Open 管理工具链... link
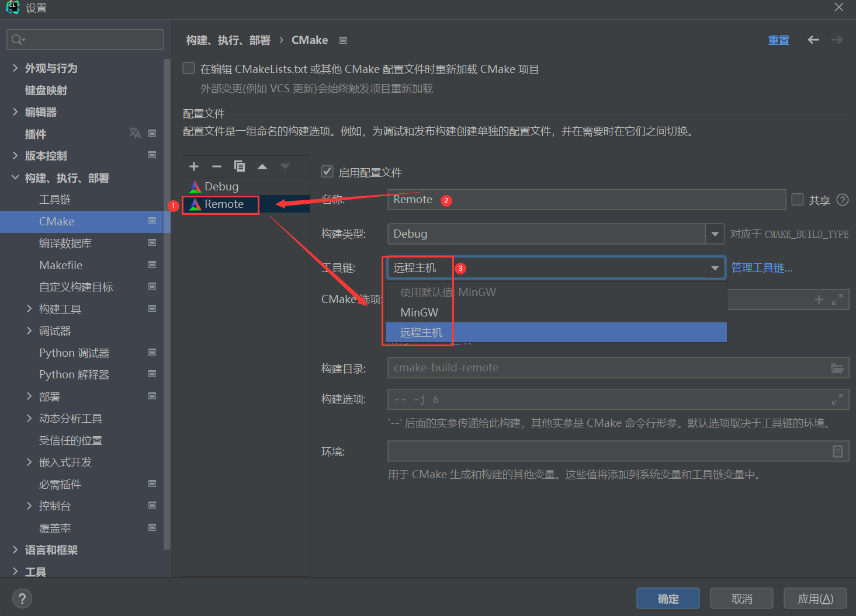 762,268
